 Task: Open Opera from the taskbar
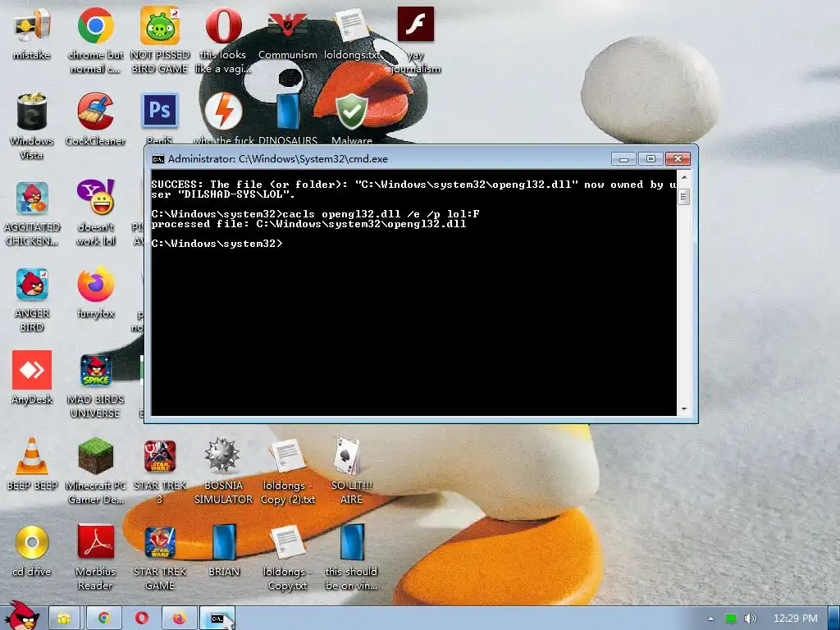click(x=141, y=619)
